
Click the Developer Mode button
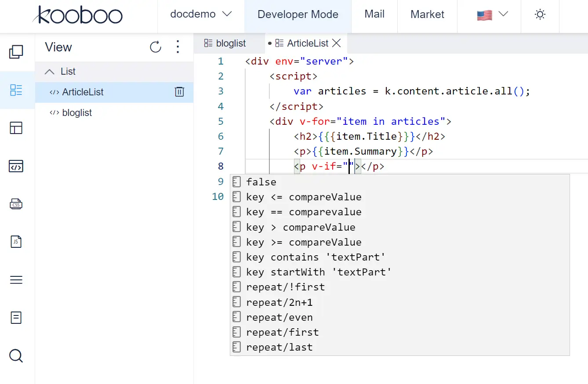pos(298,14)
